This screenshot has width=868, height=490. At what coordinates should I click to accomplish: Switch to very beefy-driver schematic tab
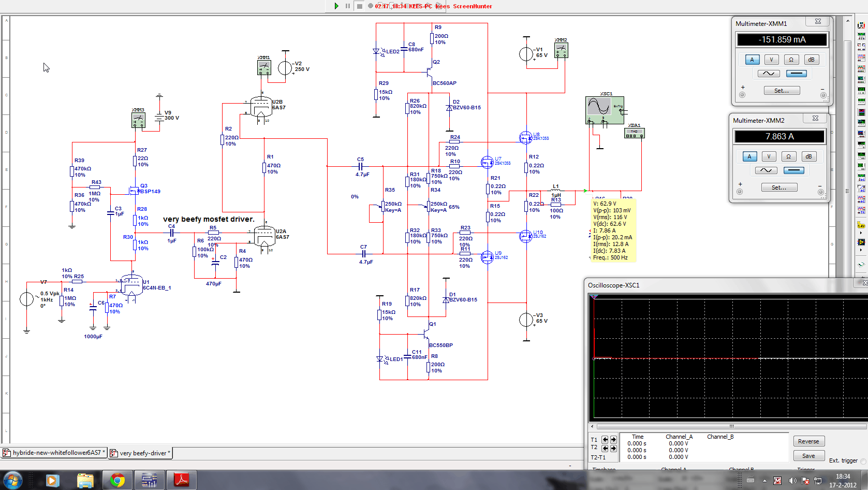pos(140,453)
